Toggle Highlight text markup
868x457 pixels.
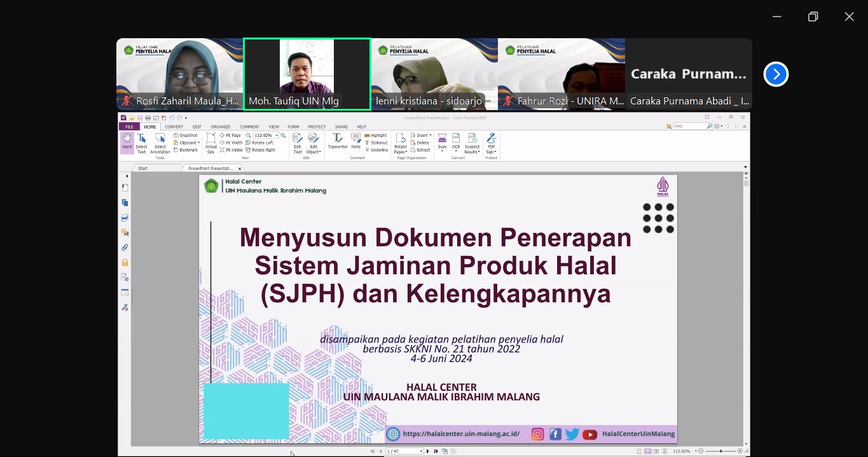pos(376,136)
